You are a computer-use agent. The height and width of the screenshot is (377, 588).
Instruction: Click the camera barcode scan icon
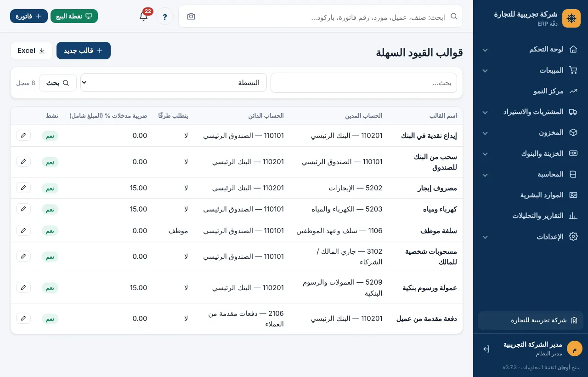pos(191,17)
